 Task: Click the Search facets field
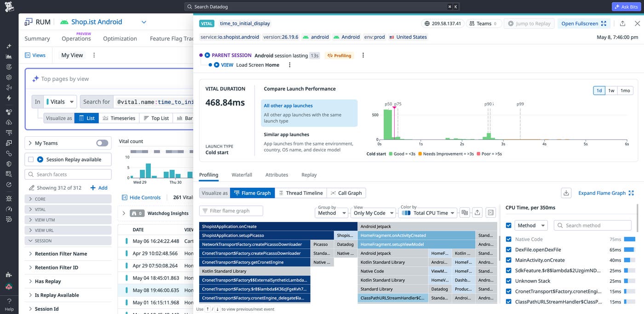(x=68, y=174)
